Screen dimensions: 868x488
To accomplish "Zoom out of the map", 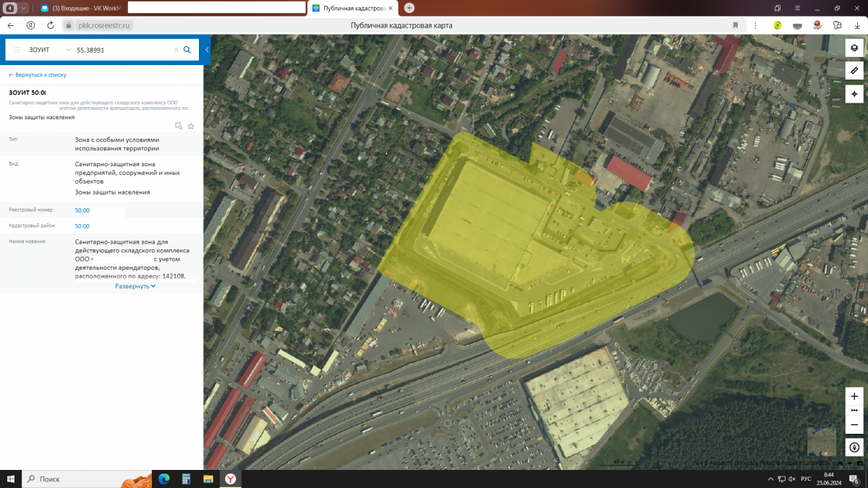I will (x=854, y=424).
